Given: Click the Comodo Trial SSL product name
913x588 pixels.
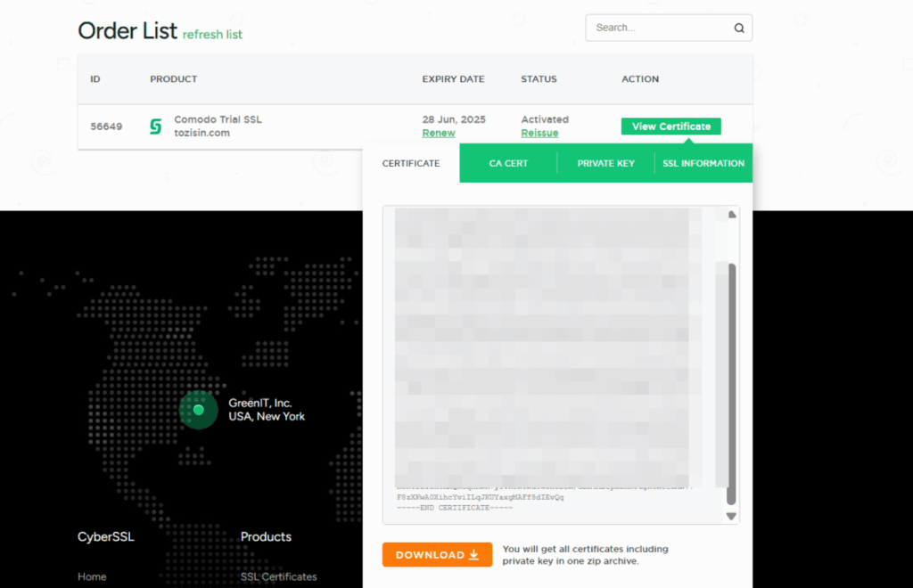Looking at the screenshot, I should (x=218, y=119).
